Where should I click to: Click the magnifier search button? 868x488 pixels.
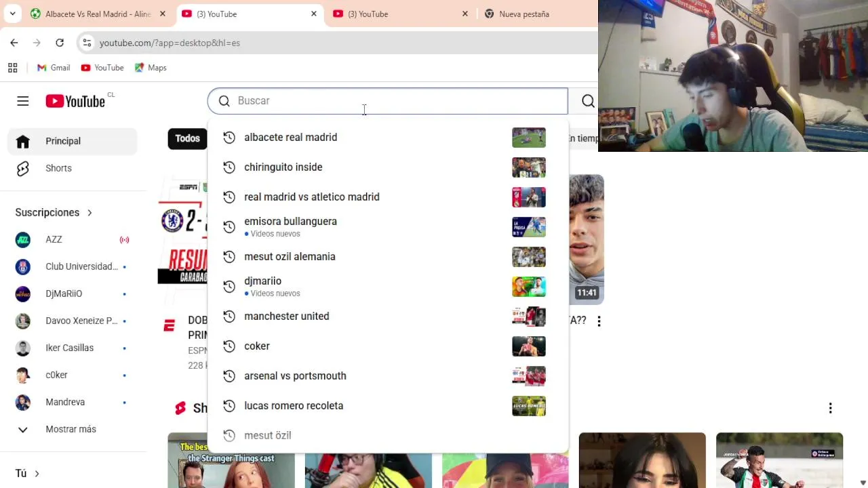click(587, 101)
